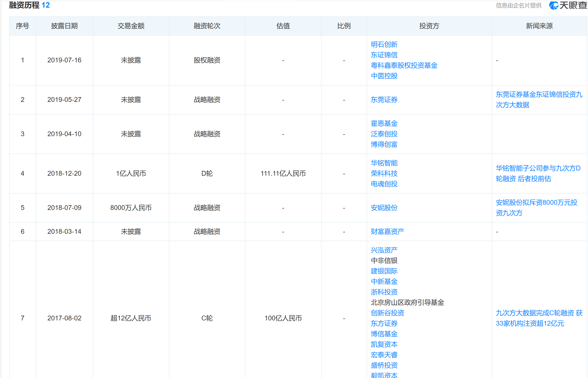Select date cell 2019-04-10
588x378 pixels.
64,134
